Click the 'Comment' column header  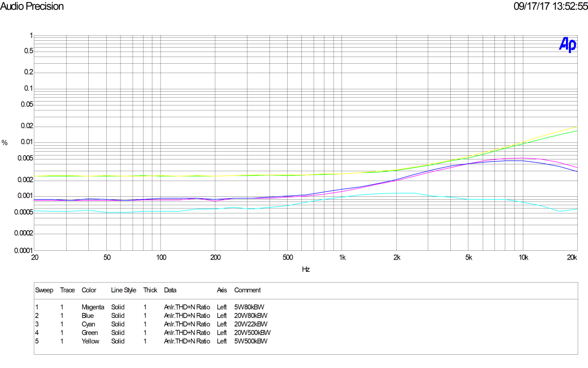247,290
